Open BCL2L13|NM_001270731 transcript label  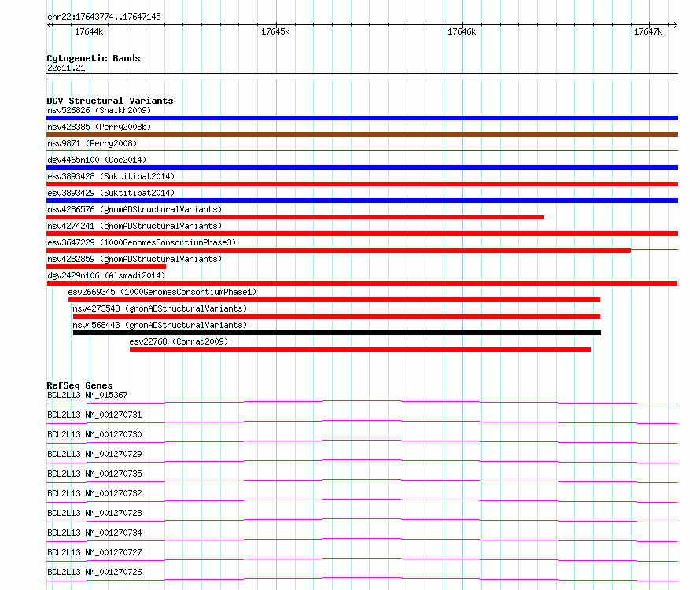[x=94, y=415]
